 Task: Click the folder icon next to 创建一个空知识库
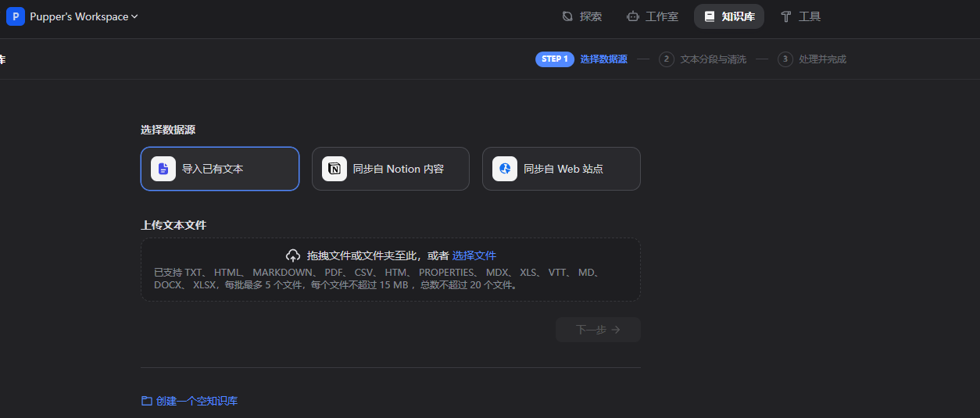146,401
